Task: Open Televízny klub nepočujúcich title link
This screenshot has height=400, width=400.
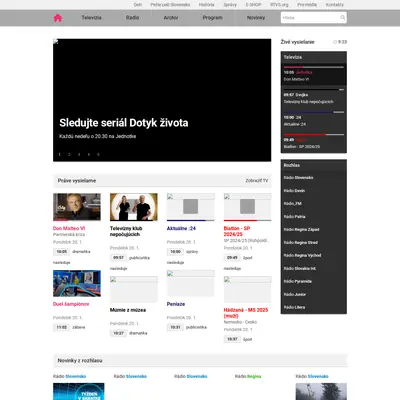Action: 126,231
